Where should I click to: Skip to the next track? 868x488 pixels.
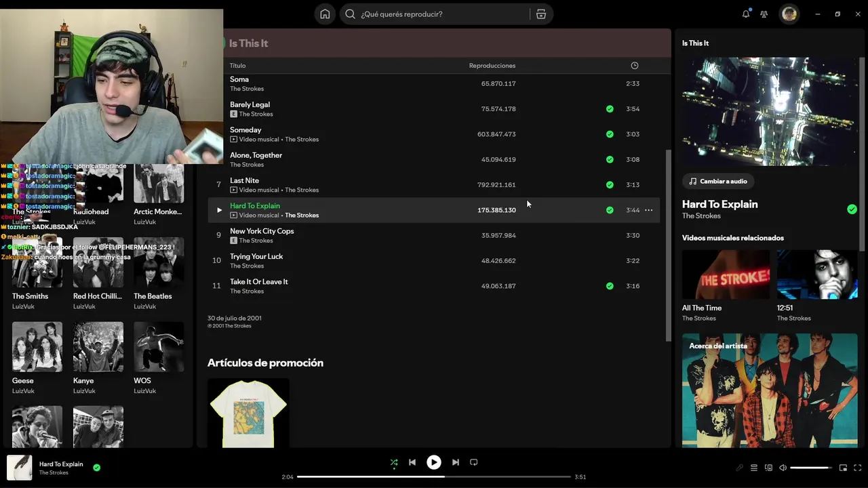click(456, 462)
